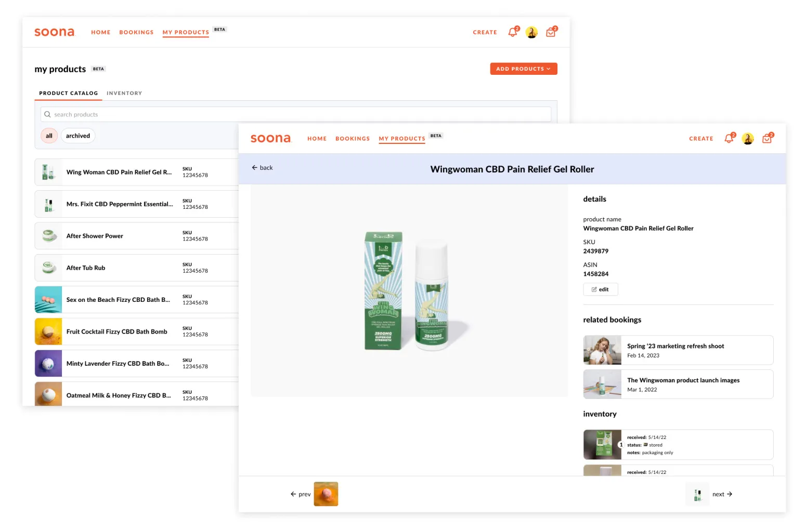Go to next product
Viewport: 806px width, 532px height.
coord(722,494)
